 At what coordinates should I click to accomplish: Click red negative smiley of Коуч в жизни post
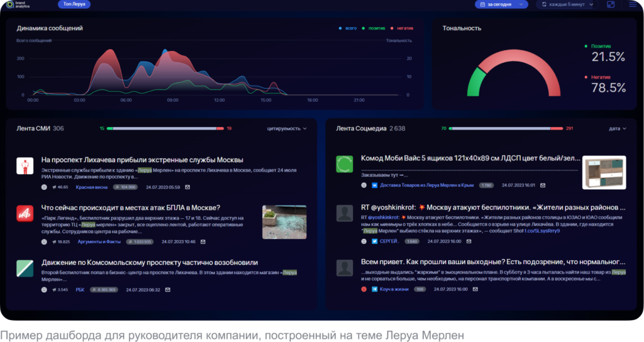click(x=364, y=289)
